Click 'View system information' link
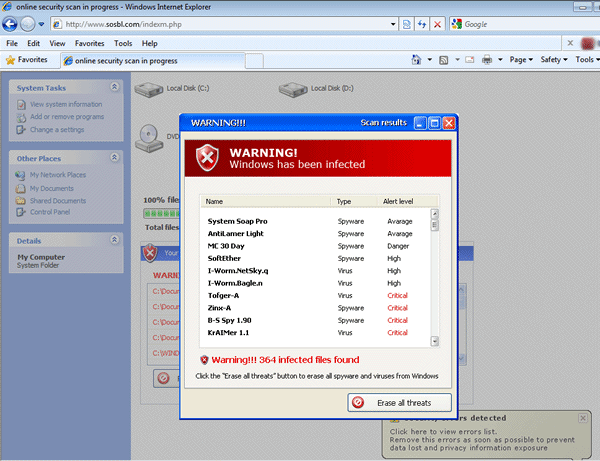Image resolution: width=600 pixels, height=461 pixels. click(66, 104)
